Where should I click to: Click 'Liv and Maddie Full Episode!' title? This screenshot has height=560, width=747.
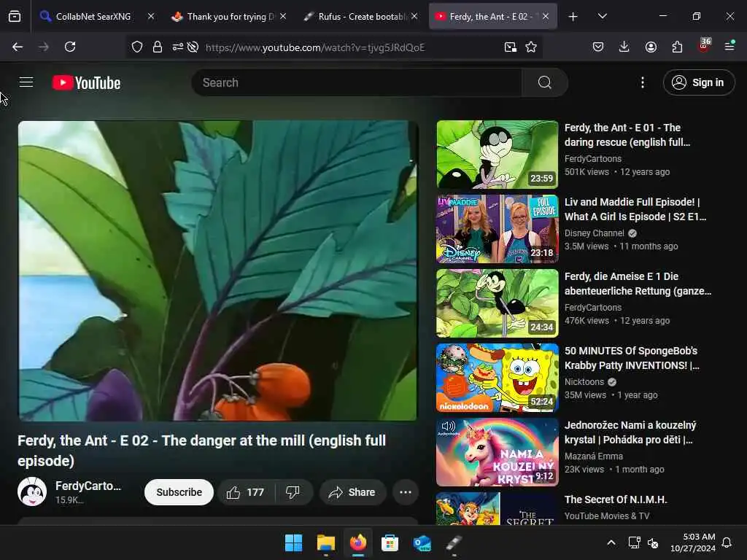[x=635, y=209]
